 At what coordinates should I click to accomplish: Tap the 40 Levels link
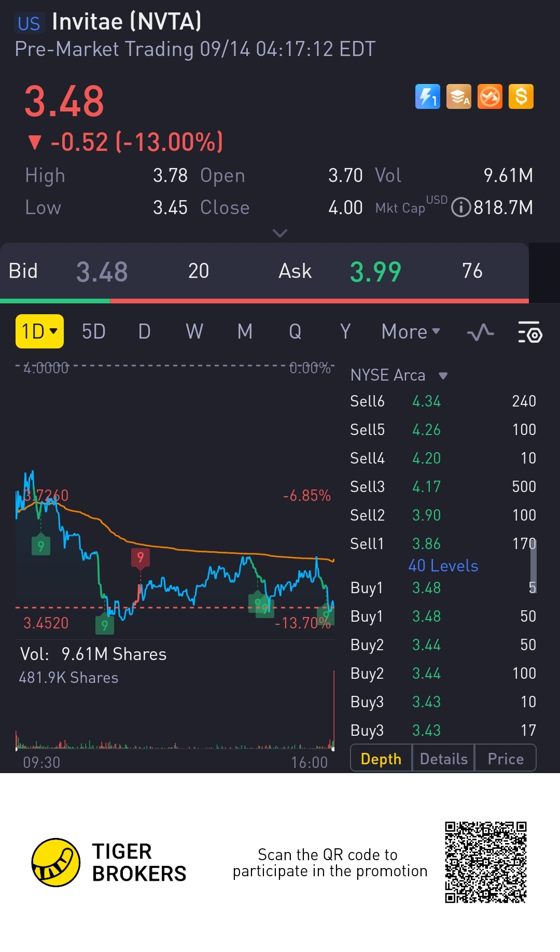(443, 565)
